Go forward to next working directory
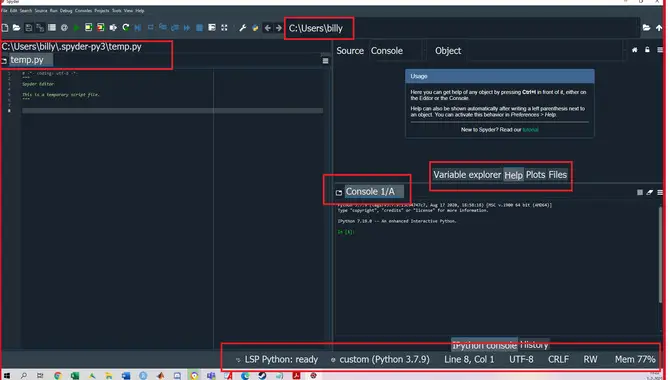 [x=279, y=28]
